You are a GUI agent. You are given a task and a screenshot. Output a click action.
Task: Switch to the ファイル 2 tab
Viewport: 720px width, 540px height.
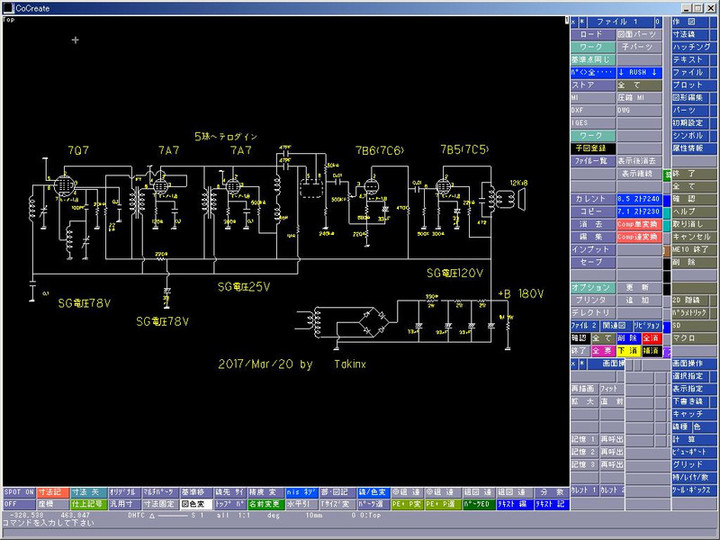tap(584, 326)
